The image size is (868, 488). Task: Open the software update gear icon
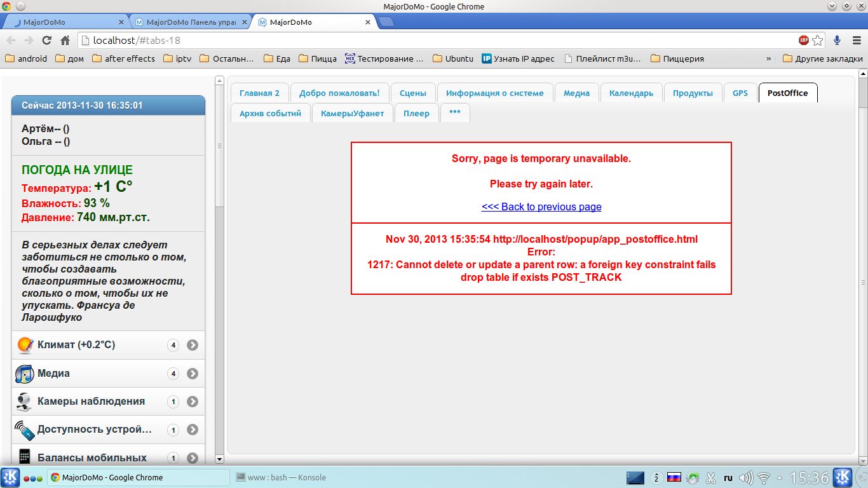693,477
